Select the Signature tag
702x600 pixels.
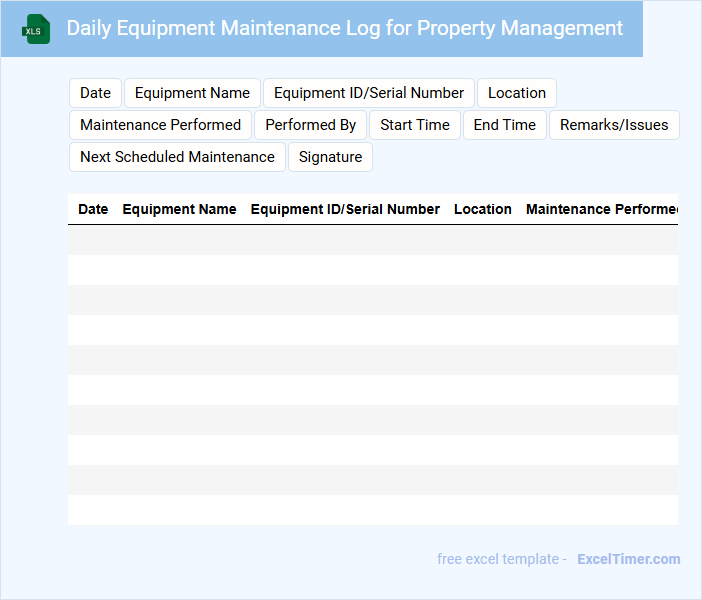(x=330, y=157)
